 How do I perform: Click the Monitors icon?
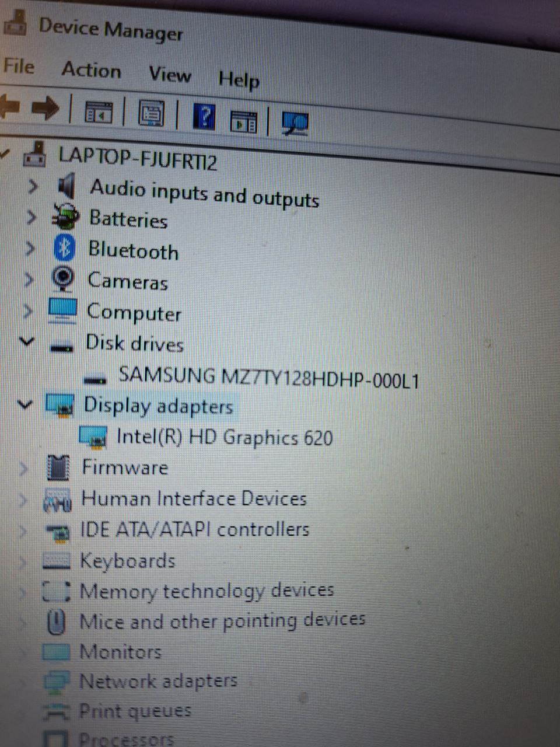click(x=56, y=652)
